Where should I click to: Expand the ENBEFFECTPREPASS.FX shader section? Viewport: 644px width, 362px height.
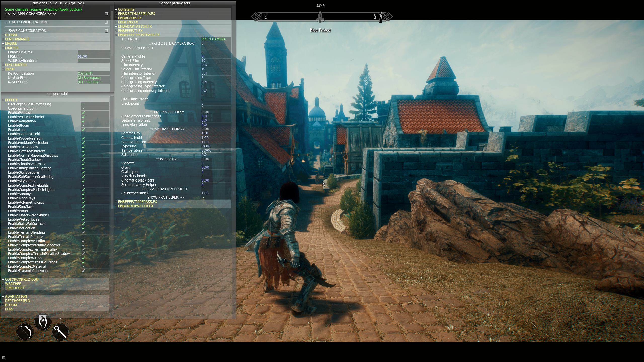[116, 202]
